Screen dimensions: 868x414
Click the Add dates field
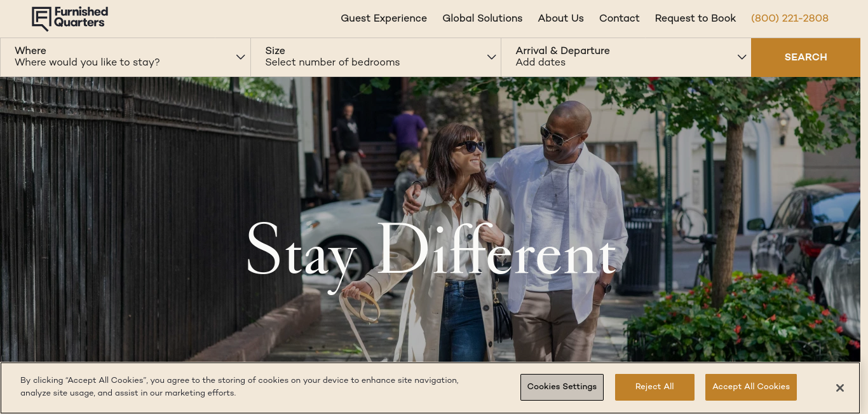click(626, 57)
